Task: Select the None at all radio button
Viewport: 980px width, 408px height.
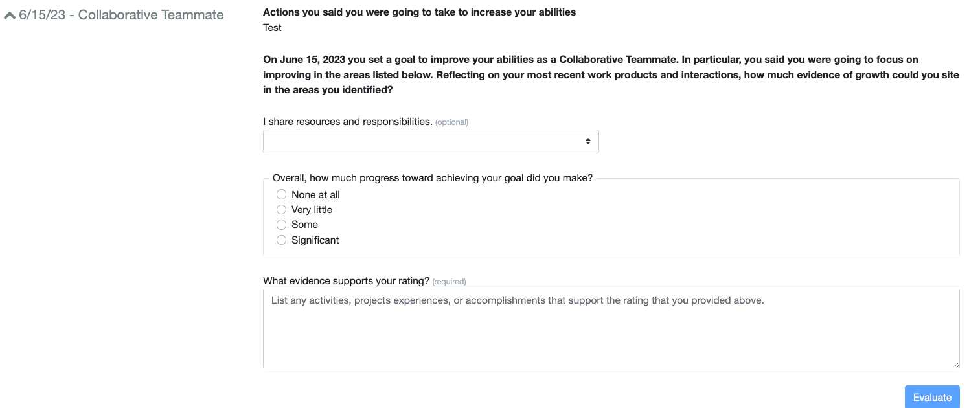Action: pos(281,194)
